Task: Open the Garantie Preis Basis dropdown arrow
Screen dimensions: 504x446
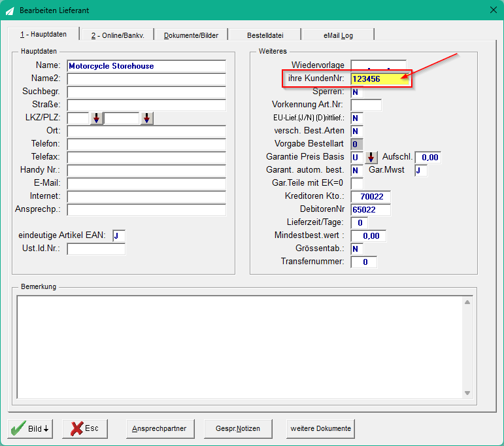Action: (371, 157)
